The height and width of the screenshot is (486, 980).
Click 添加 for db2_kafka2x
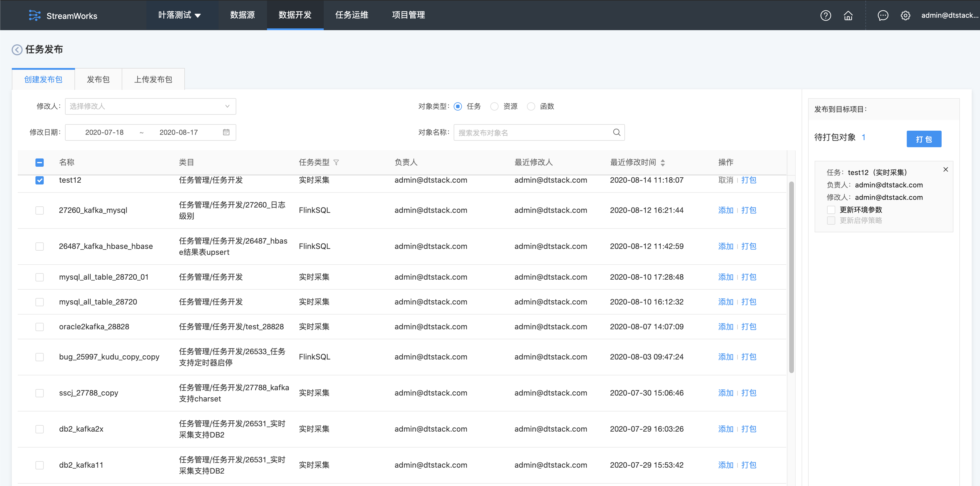tap(725, 429)
